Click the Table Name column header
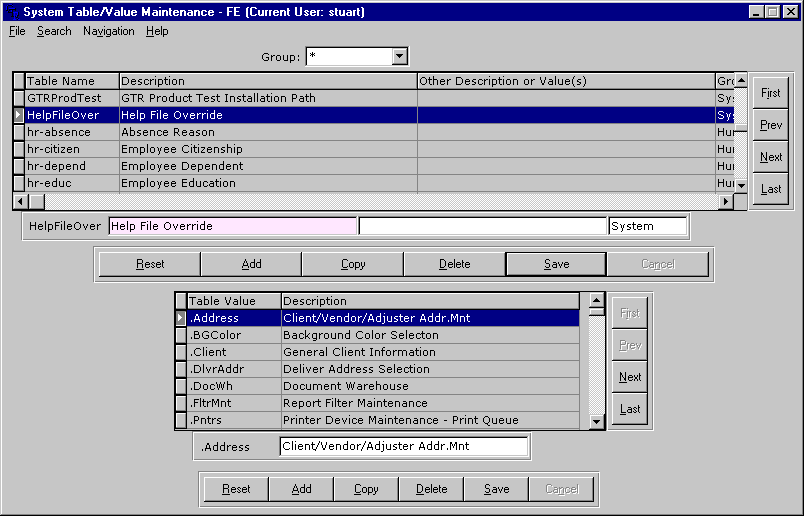This screenshot has width=804, height=516. pos(70,81)
